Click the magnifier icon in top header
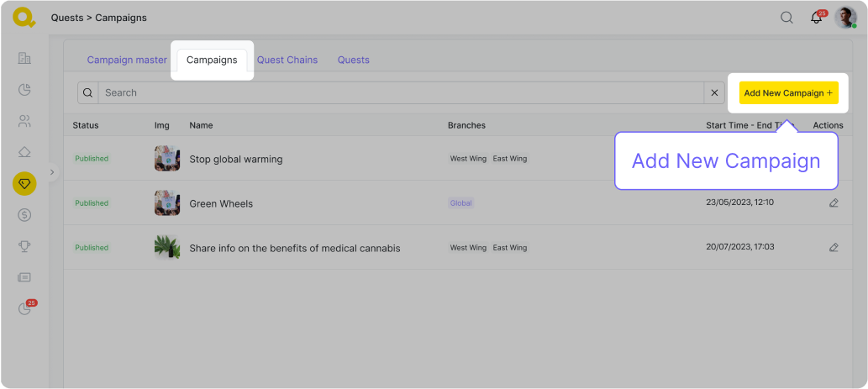 pyautogui.click(x=786, y=18)
